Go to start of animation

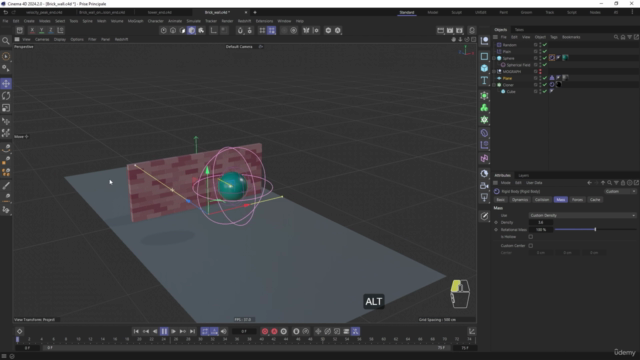[x=136, y=331]
